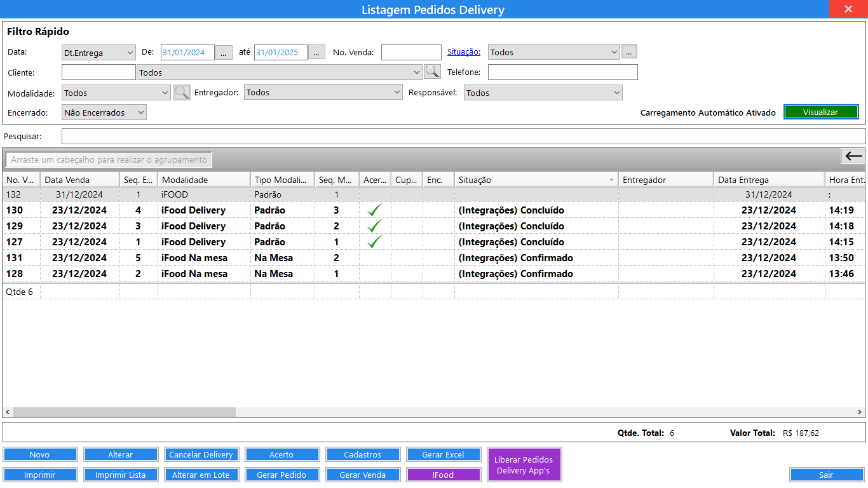Click the Data Entrega column header
The height and width of the screenshot is (488, 868).
(x=770, y=180)
